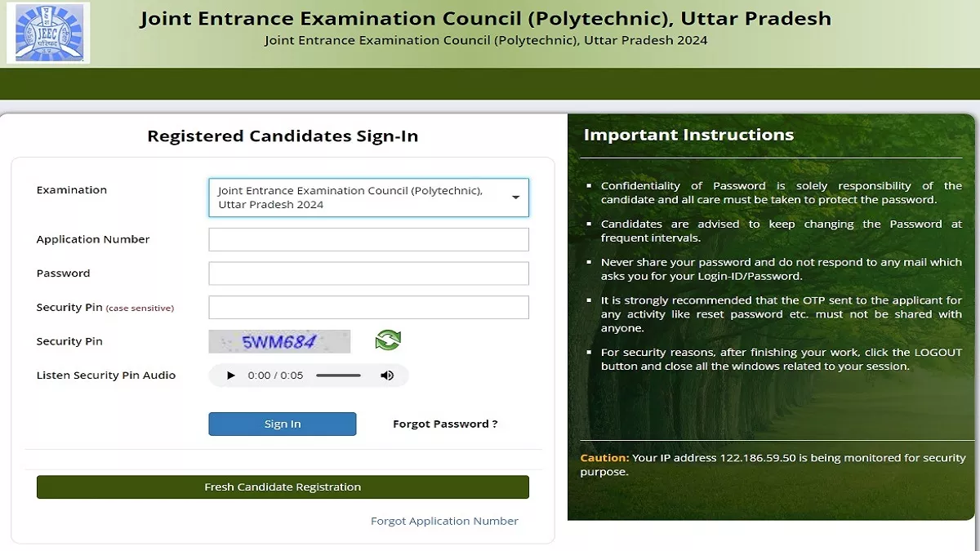Click the Important Instructions heading

click(688, 135)
